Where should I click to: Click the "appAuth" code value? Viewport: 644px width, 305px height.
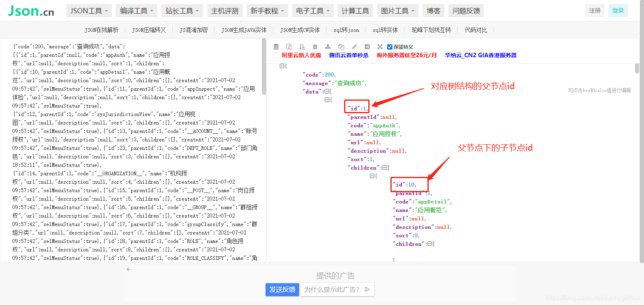click(384, 125)
